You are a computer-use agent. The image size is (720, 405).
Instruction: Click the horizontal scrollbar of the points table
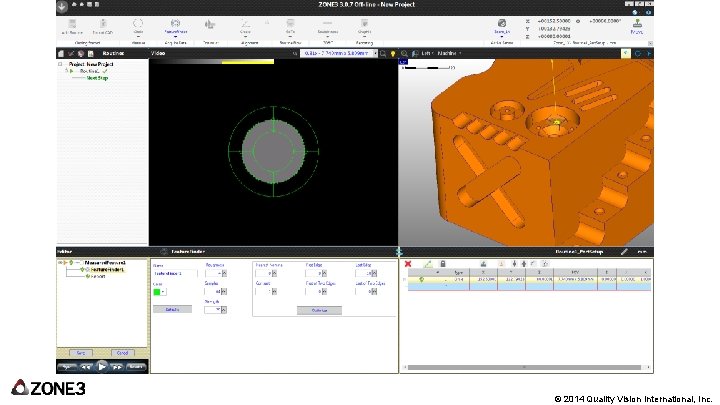[x=524, y=367]
